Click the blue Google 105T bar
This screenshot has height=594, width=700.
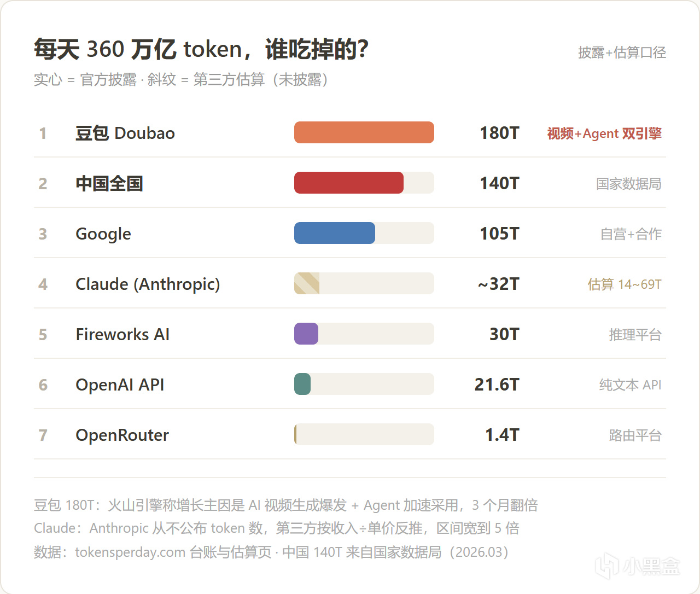coord(335,233)
